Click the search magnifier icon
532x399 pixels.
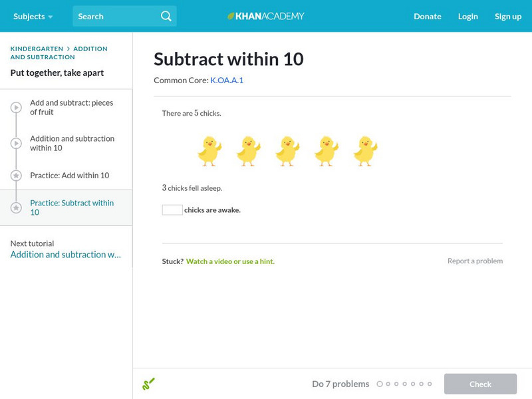(x=166, y=16)
